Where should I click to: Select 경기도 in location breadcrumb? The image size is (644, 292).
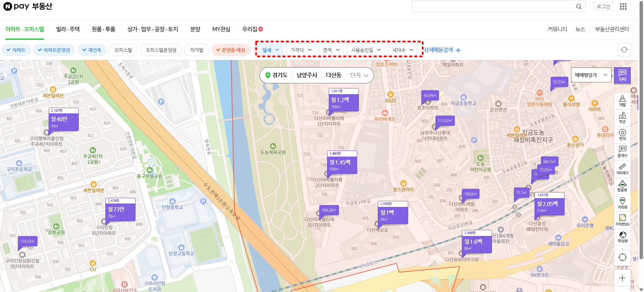(280, 75)
